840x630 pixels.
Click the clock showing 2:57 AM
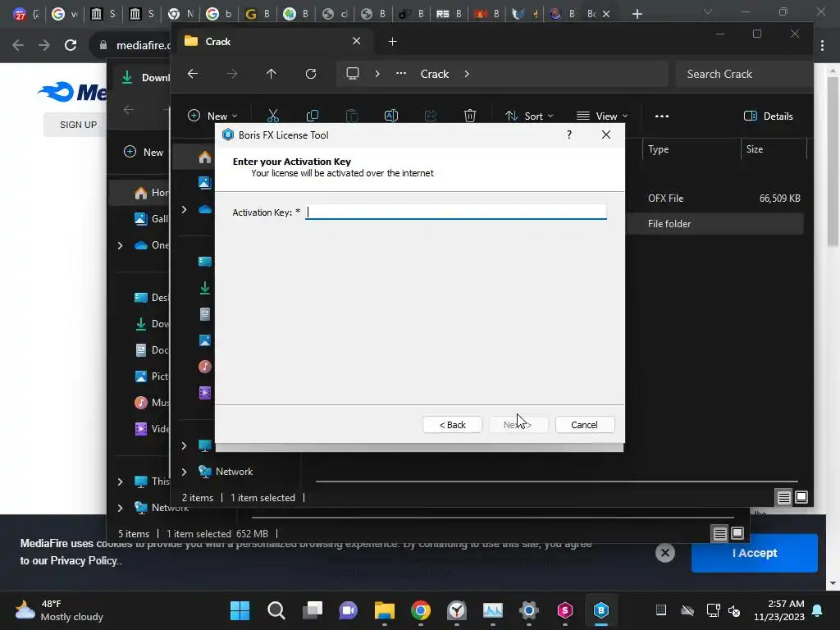point(779,610)
